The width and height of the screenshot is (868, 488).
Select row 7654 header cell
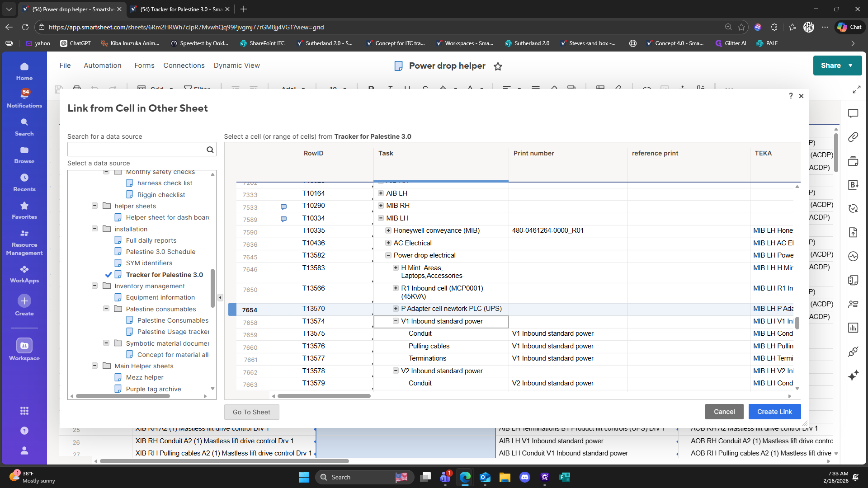click(250, 310)
